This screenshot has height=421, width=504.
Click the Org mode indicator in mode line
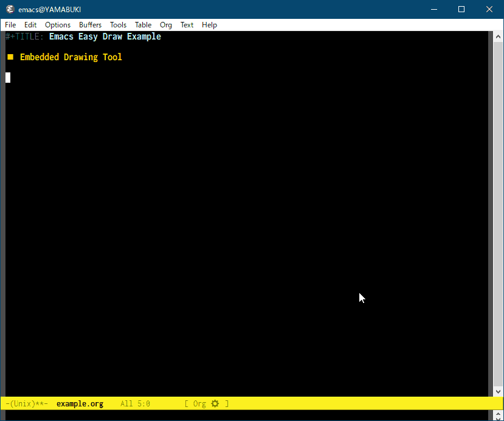coord(199,403)
